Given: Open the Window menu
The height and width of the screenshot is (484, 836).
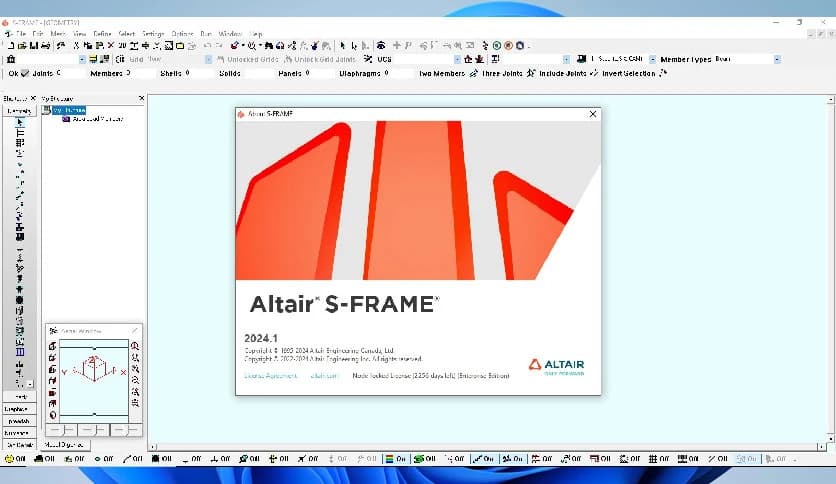Looking at the screenshot, I should click(230, 33).
